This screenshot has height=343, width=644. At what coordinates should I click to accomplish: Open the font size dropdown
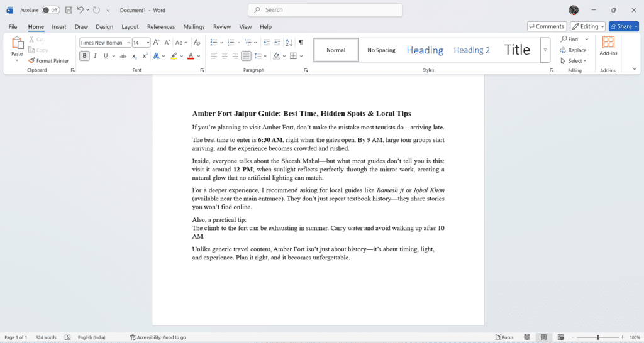coord(148,43)
